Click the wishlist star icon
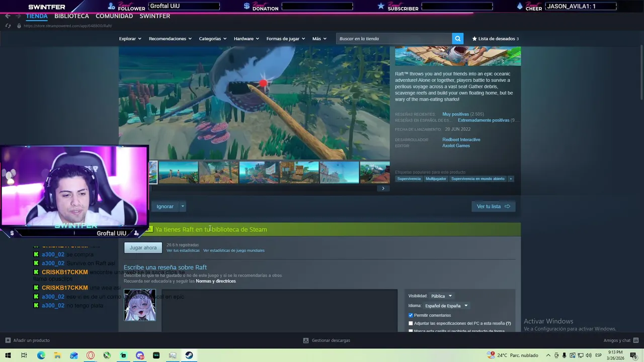 point(474,39)
